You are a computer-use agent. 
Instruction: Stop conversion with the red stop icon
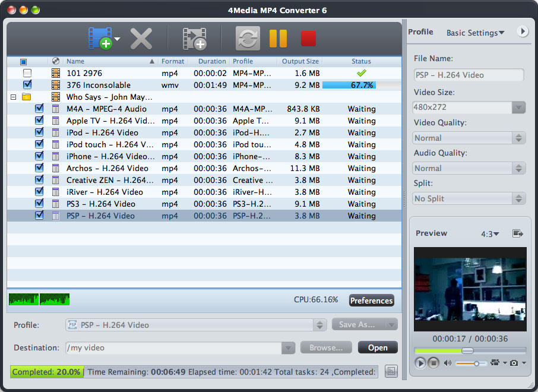click(x=308, y=38)
